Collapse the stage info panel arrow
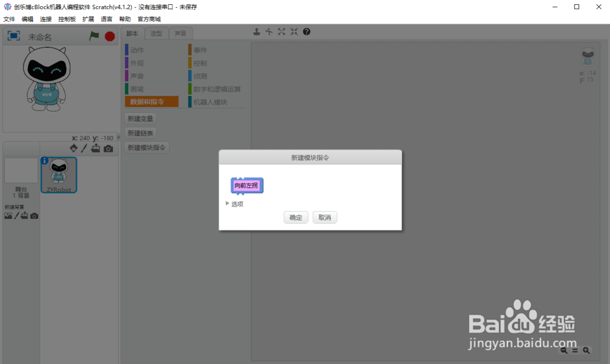This screenshot has width=610, height=364. pyautogui.click(x=118, y=138)
